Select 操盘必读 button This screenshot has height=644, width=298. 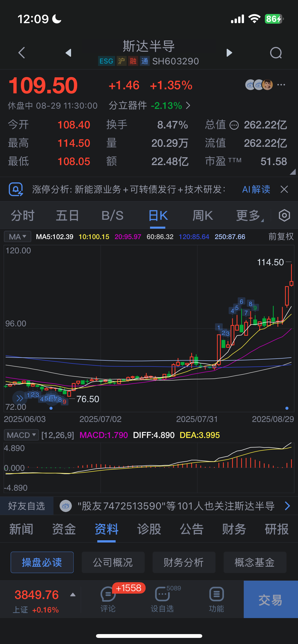[42, 562]
